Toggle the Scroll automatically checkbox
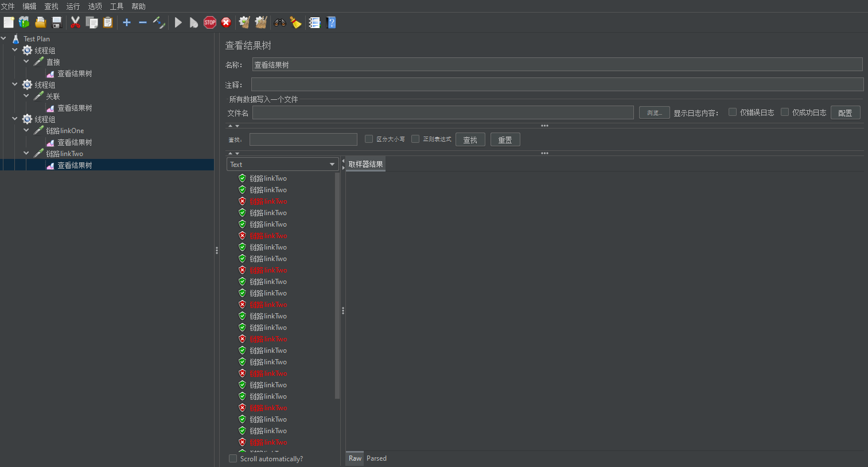The width and height of the screenshot is (868, 467). 233,458
